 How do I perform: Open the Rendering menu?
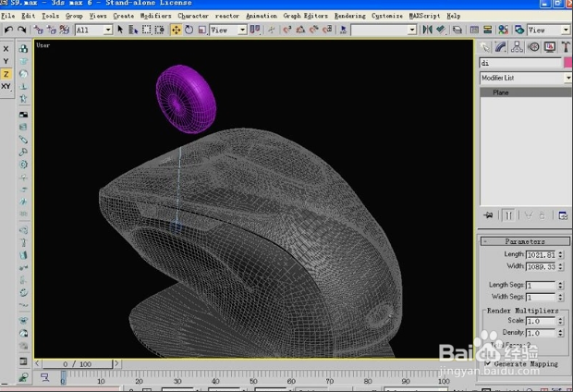[x=349, y=16]
